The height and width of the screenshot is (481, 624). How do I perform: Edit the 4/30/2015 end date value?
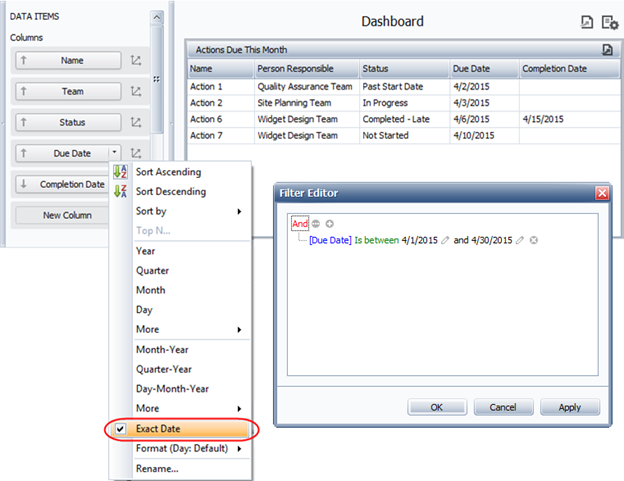(520, 240)
